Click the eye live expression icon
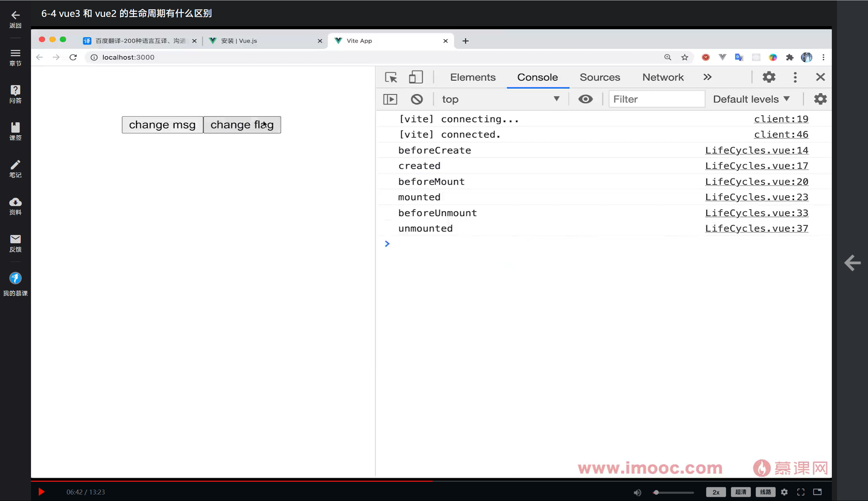The image size is (868, 501). pyautogui.click(x=585, y=99)
